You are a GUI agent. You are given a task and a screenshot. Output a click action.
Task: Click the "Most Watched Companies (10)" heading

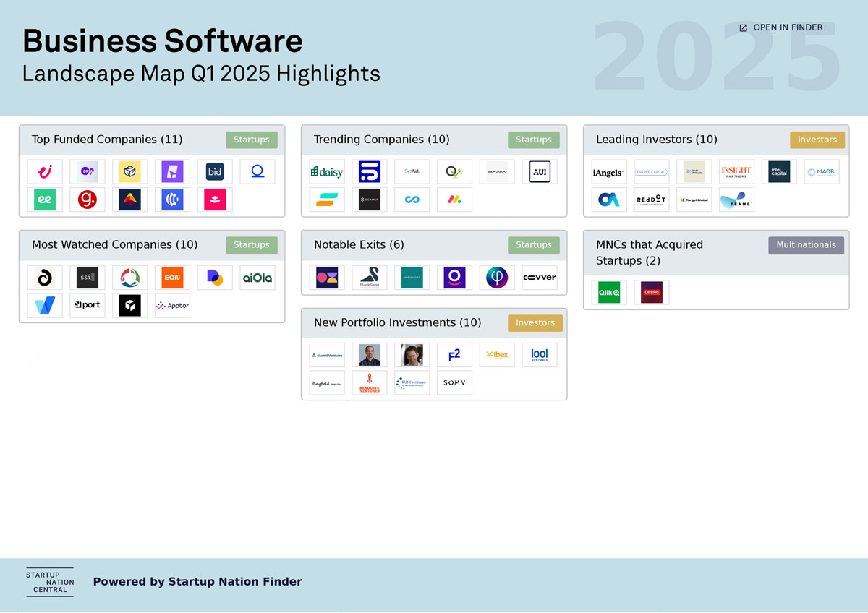[x=114, y=245]
